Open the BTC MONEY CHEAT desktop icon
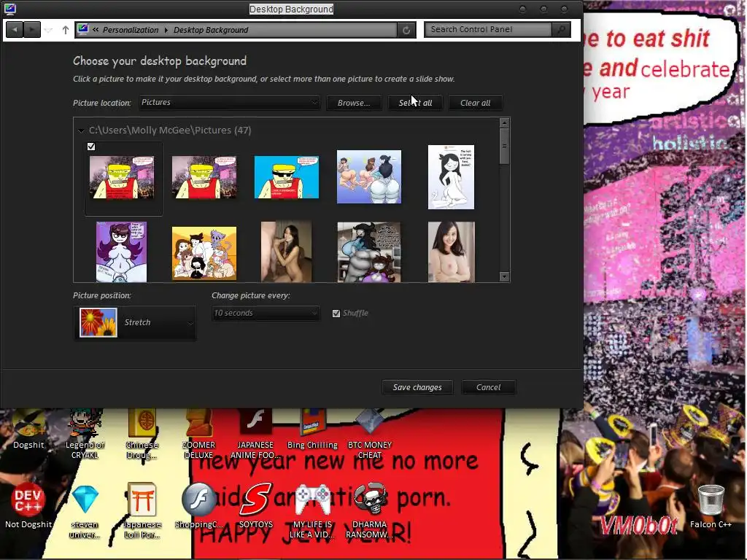 [x=370, y=433]
